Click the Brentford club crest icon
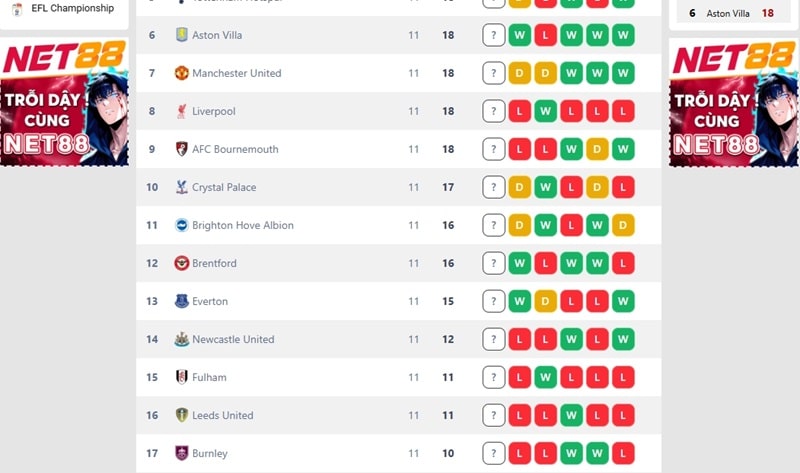Screen dimensions: 800x473 (181, 263)
